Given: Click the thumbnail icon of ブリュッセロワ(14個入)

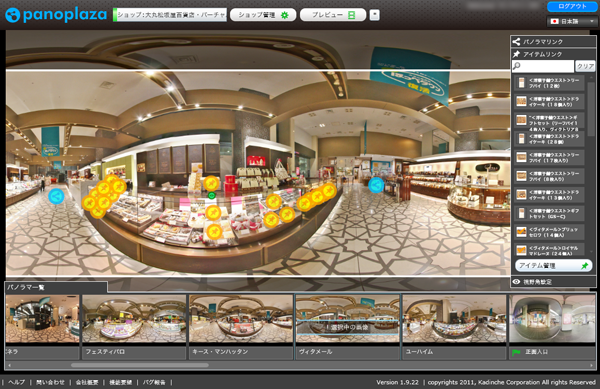Looking at the screenshot, I should [521, 232].
